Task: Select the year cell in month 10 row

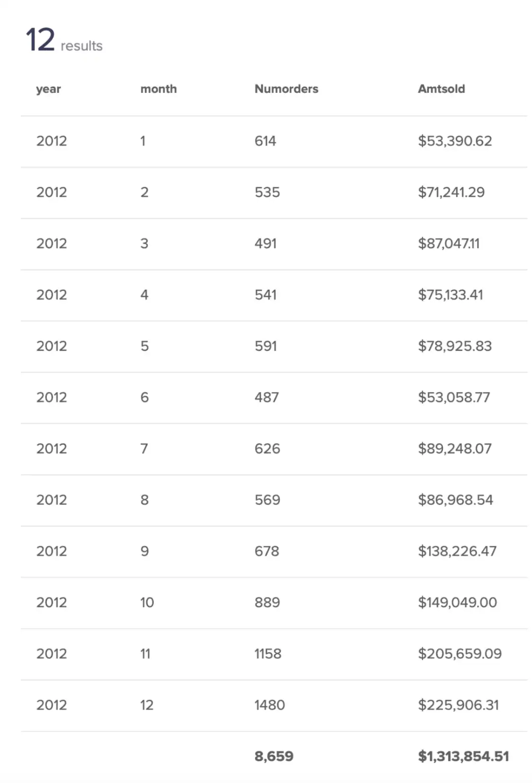Action: (52, 602)
